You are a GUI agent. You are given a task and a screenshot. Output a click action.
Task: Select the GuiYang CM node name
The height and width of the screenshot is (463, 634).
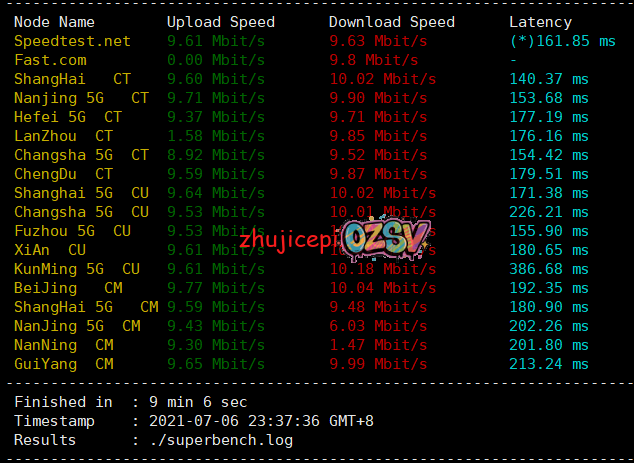[63, 363]
